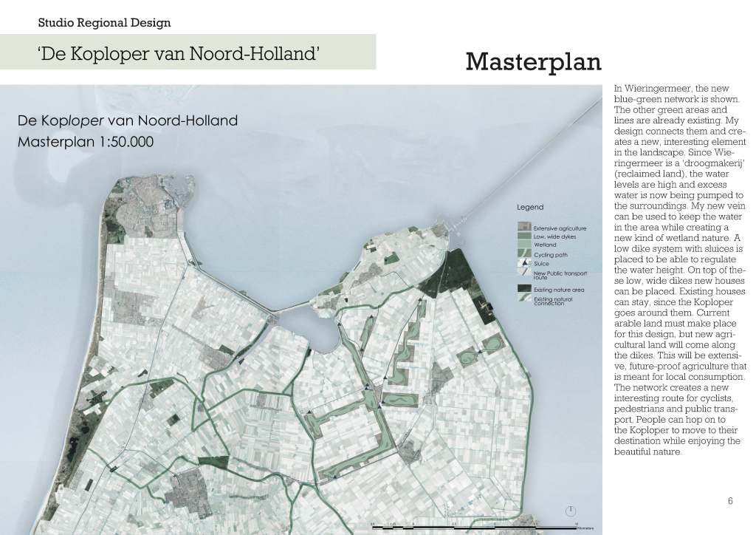This screenshot has height=535, width=756.
Task: Click the 'De Koploper van Noord-Holland' title banner
Action: pos(182,53)
